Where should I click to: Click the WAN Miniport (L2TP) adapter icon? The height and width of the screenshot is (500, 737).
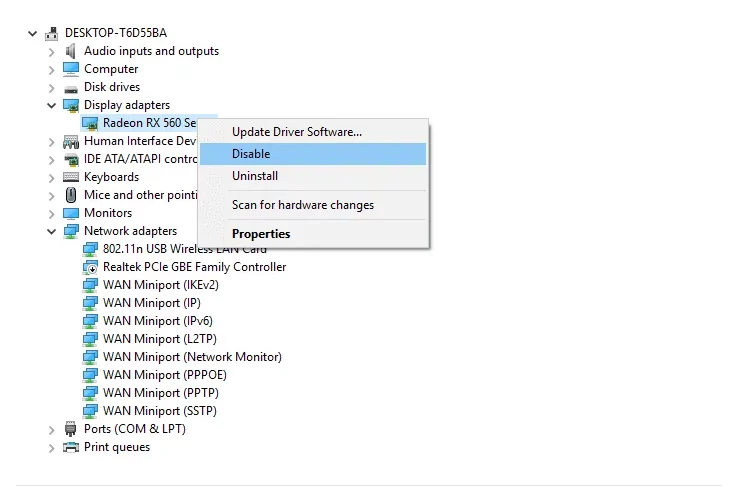coord(90,339)
